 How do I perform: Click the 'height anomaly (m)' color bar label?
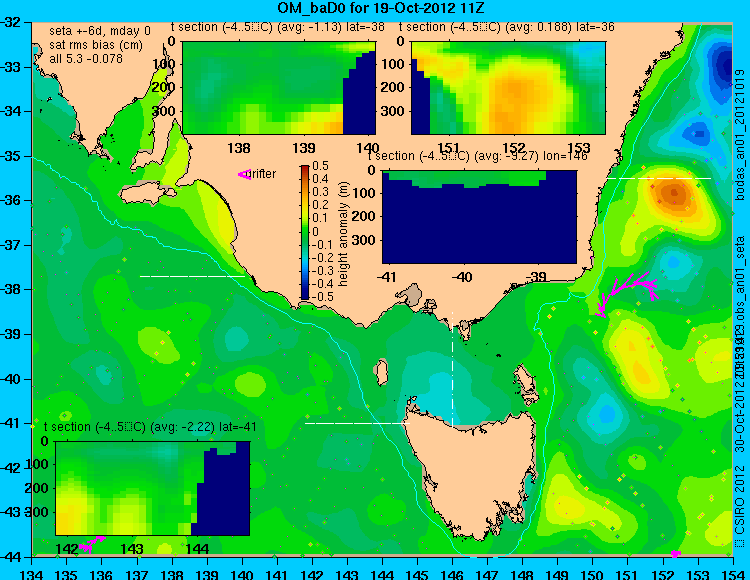pos(344,234)
